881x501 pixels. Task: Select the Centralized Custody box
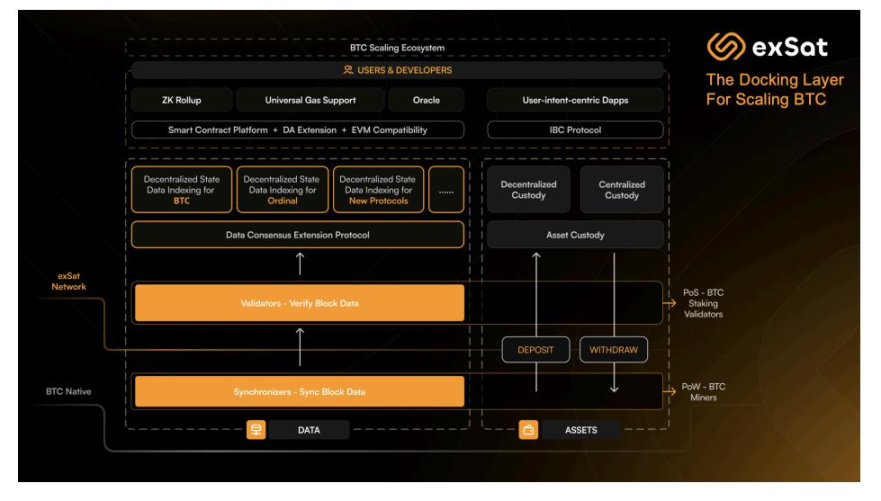(621, 190)
